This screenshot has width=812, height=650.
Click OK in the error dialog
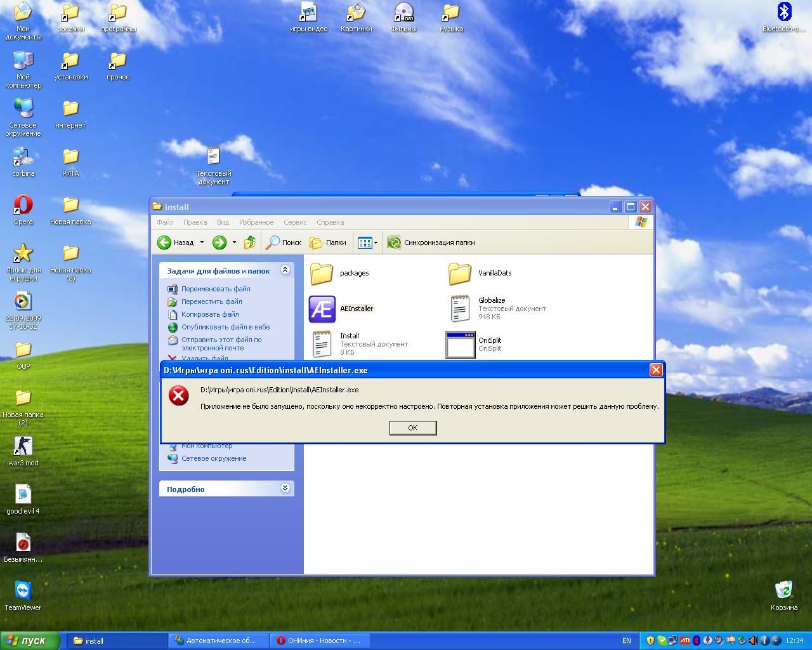[412, 428]
